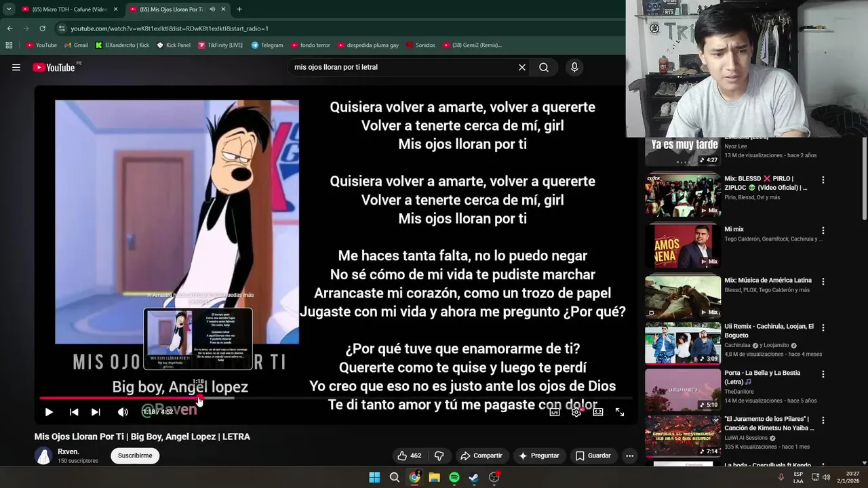Open the fondo terror bookmark
The width and height of the screenshot is (868, 488).
pyautogui.click(x=310, y=45)
